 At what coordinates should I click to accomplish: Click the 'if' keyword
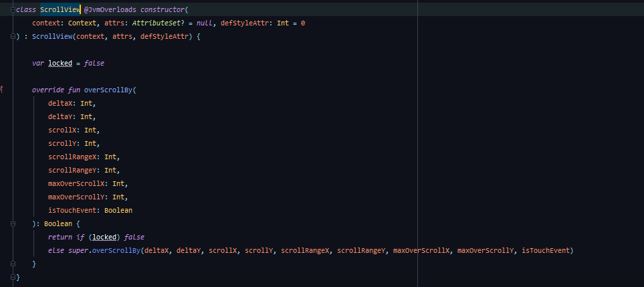point(80,237)
